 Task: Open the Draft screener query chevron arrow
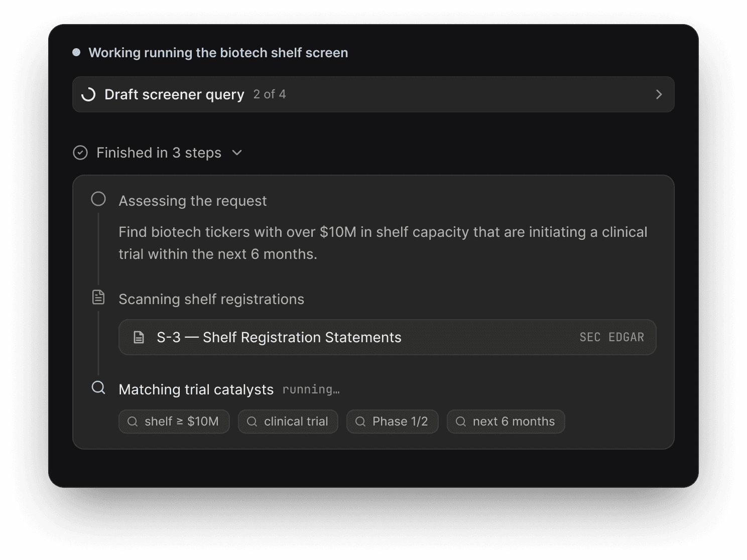click(x=659, y=94)
